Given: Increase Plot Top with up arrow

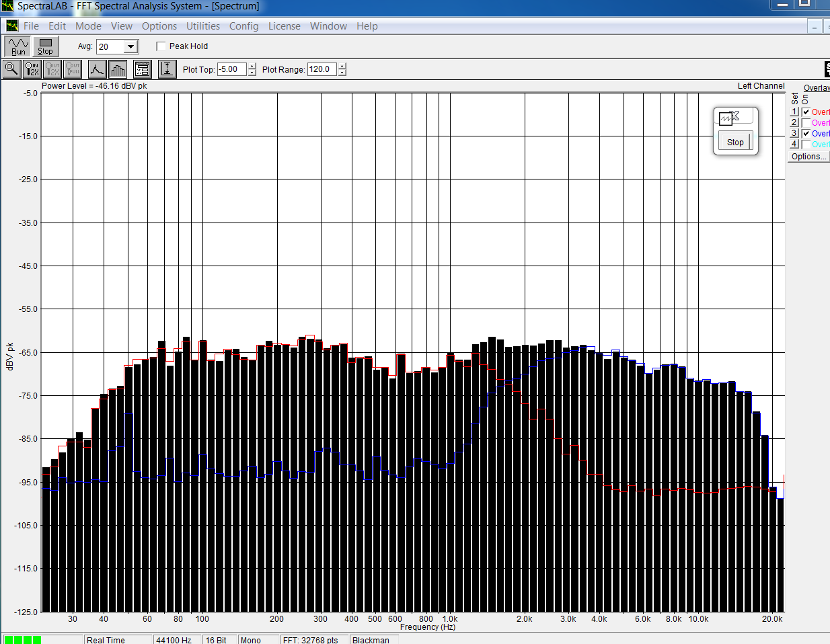Looking at the screenshot, I should 252,66.
